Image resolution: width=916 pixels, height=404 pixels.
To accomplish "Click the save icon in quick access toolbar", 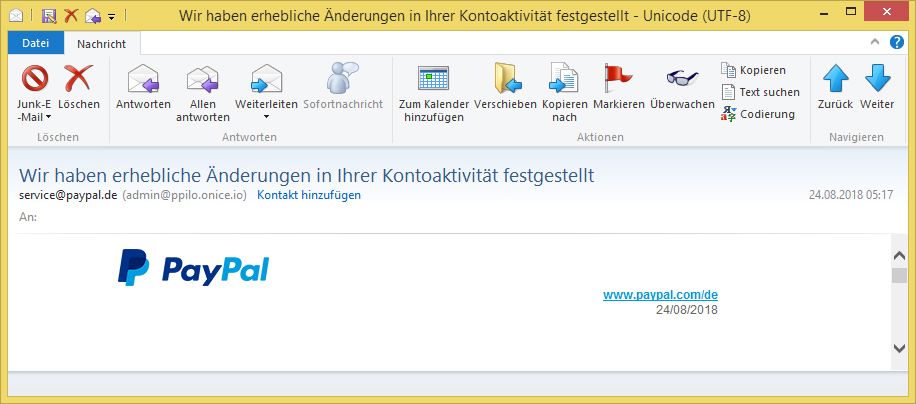I will (49, 16).
